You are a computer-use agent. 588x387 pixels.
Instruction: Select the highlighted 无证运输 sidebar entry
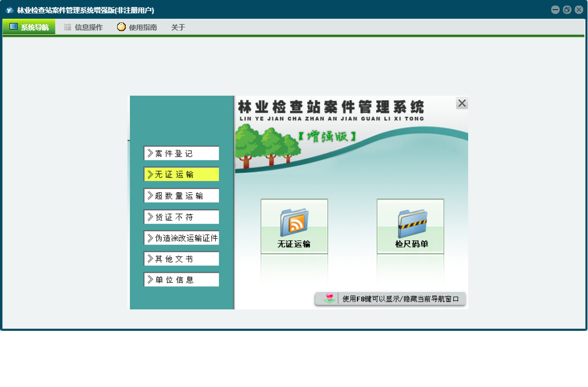tap(181, 174)
